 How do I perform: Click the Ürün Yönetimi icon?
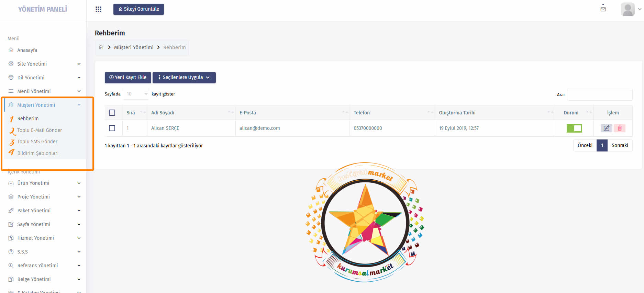pos(11,183)
